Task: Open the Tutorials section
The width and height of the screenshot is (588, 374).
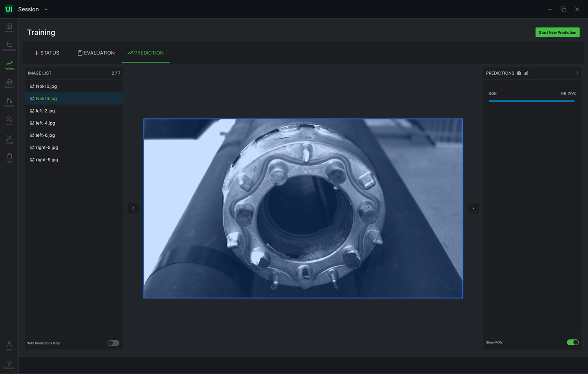Action: point(9,365)
